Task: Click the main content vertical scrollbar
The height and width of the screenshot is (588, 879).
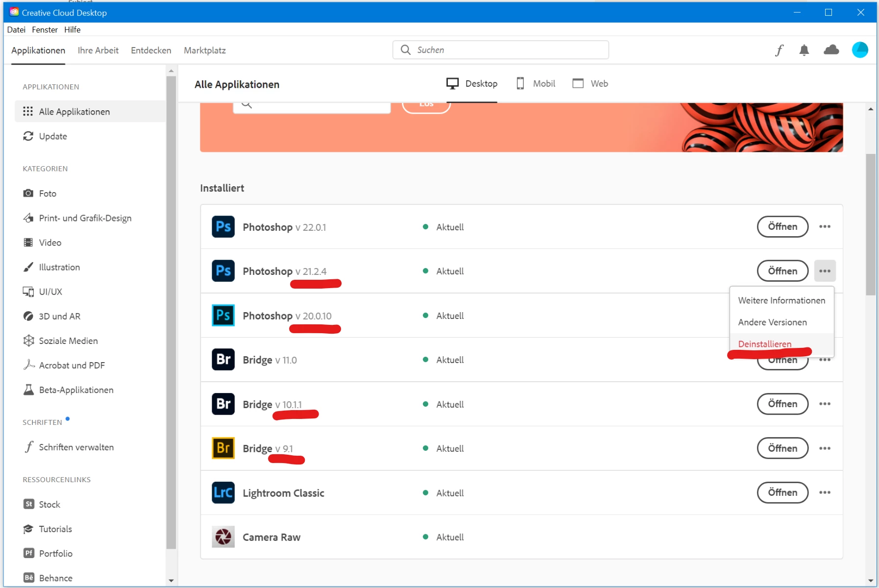Action: pyautogui.click(x=870, y=225)
